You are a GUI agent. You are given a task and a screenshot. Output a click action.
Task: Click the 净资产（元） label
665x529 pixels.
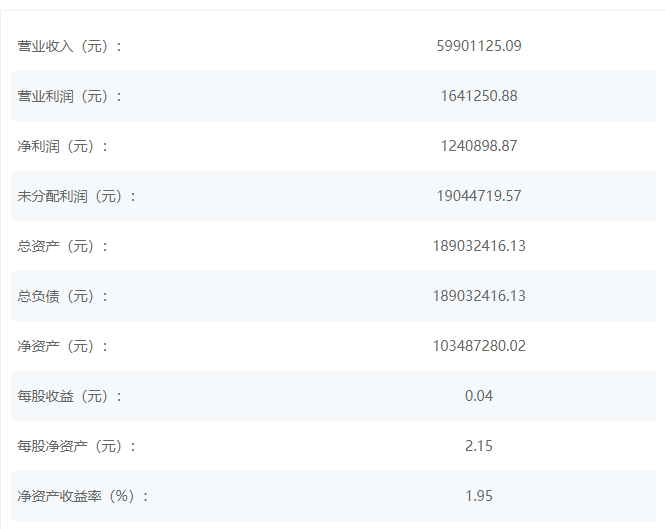[x=62, y=346]
